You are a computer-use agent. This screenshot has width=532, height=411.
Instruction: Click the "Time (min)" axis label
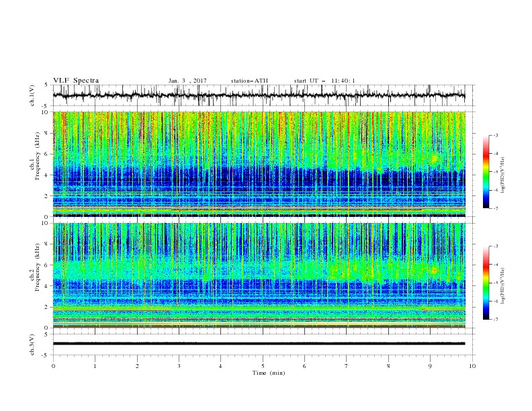click(269, 373)
